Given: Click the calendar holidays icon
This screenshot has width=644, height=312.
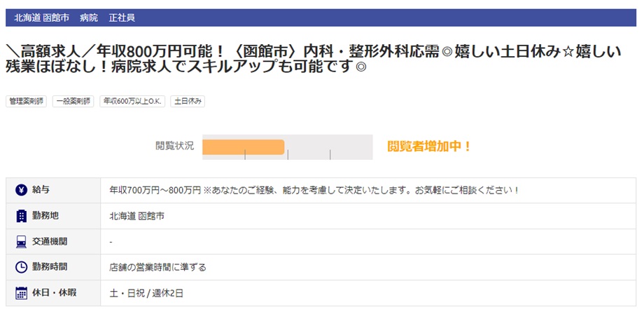Looking at the screenshot, I should coord(21,293).
